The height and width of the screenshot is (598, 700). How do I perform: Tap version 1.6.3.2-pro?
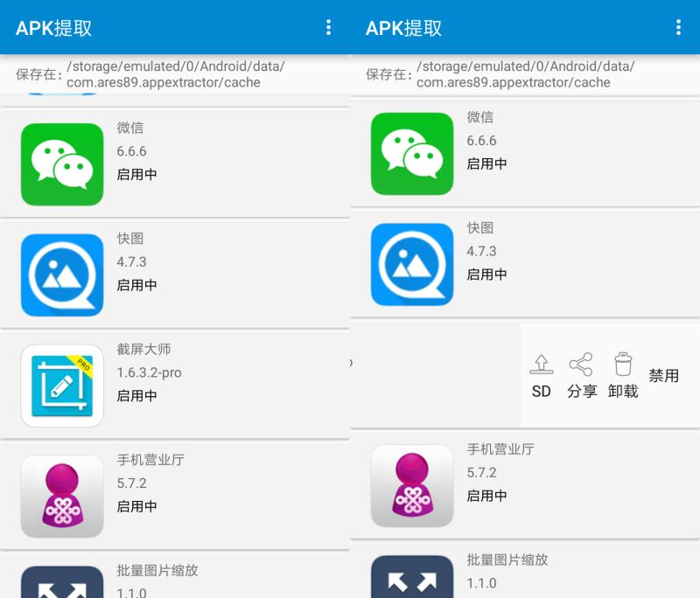click(x=149, y=372)
